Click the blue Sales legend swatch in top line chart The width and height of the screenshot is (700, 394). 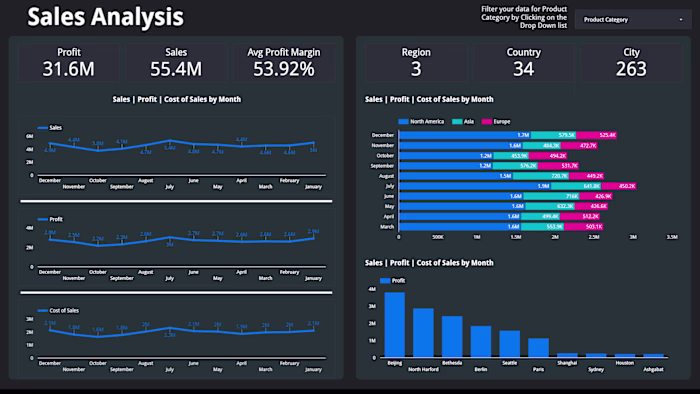[x=43, y=128]
